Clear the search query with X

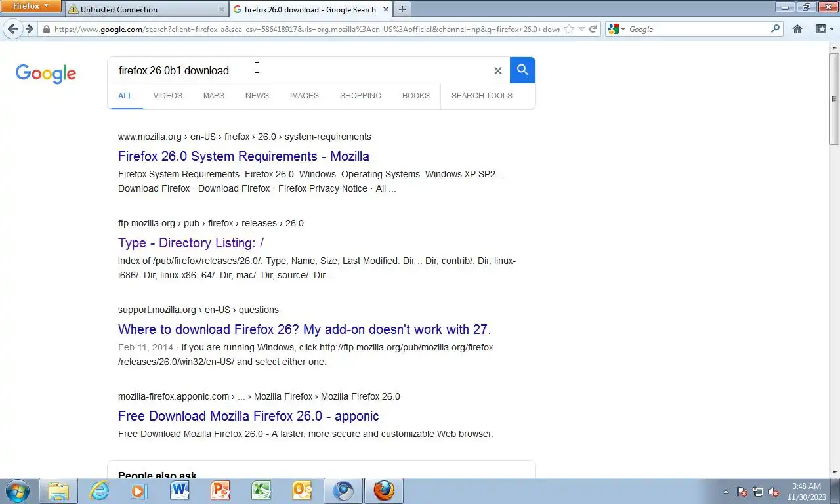pyautogui.click(x=498, y=70)
